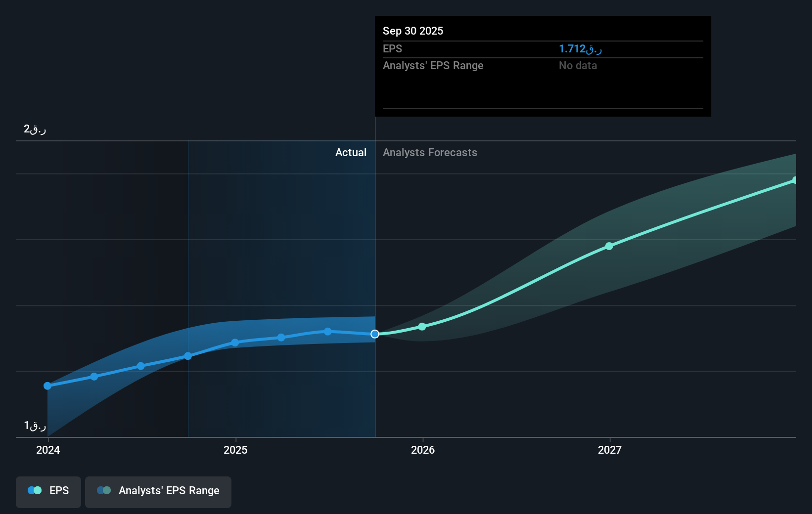Click the 1.712ق.ر EPS value link
The image size is (812, 514).
click(x=580, y=48)
